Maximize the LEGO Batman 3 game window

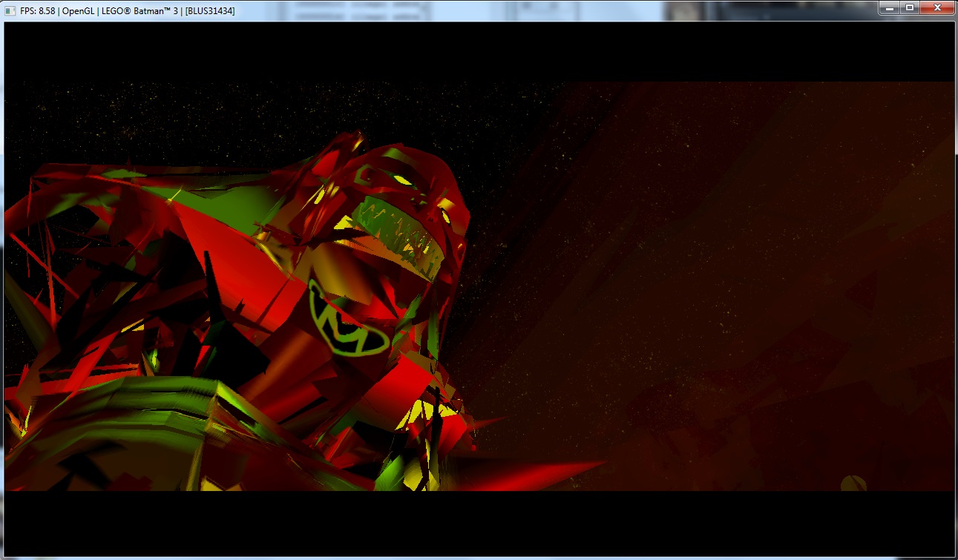tap(910, 7)
